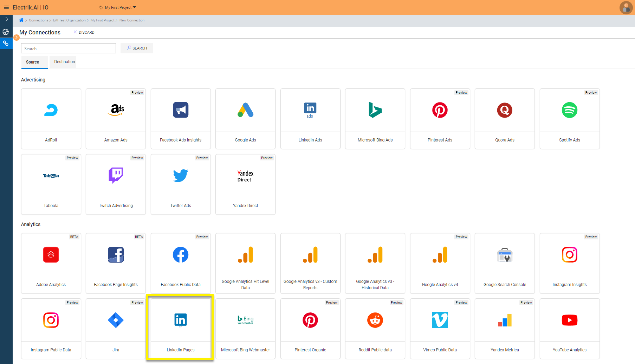
Task: Choose the Google Ads connector
Action: point(245,119)
